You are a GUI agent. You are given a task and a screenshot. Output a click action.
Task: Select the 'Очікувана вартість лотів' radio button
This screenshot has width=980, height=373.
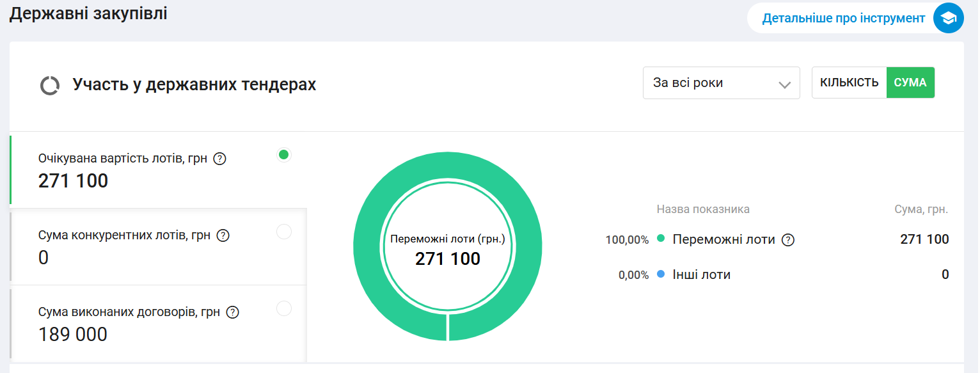point(284,155)
